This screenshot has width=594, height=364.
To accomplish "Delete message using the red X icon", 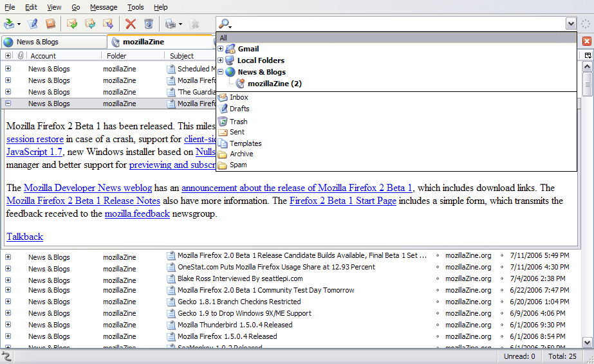I will tap(131, 24).
